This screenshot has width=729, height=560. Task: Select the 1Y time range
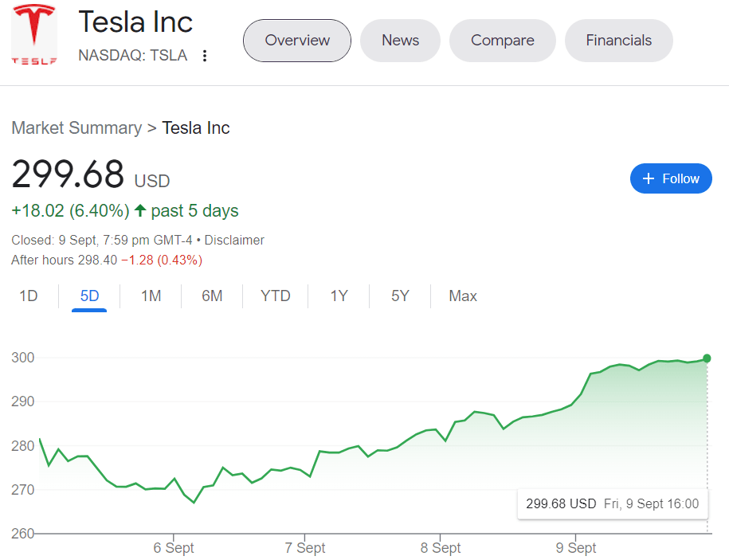tap(339, 296)
